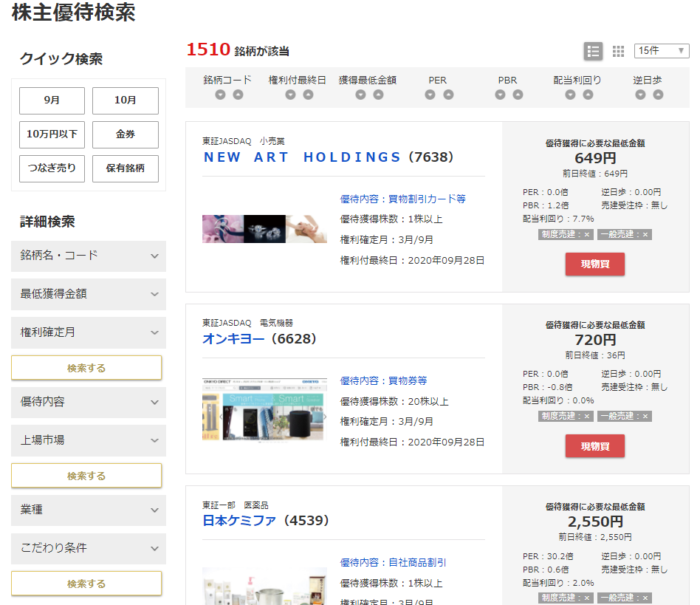This screenshot has width=700, height=605.
Task: Sort 権利付最終日 descending with down arrow
Action: coord(291,95)
